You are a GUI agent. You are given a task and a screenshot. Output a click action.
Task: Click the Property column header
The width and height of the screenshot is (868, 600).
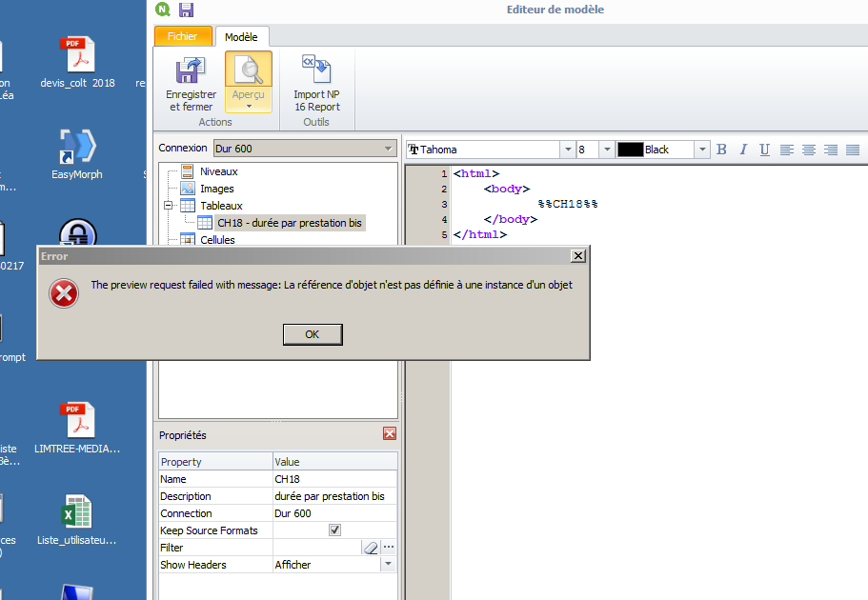215,462
